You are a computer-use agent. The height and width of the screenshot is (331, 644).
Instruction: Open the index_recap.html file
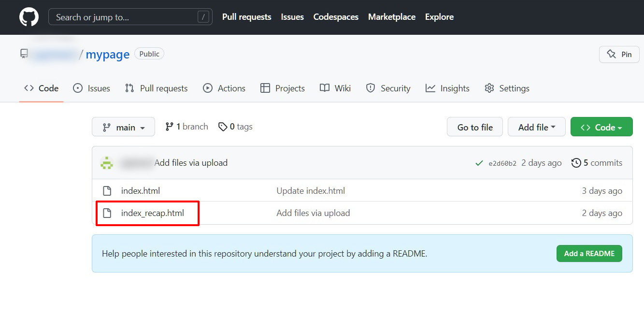click(x=153, y=213)
